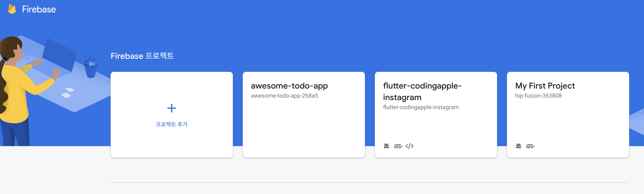Click project ID awesome-todo-app-268a5
The height and width of the screenshot is (194, 644).
[284, 96]
